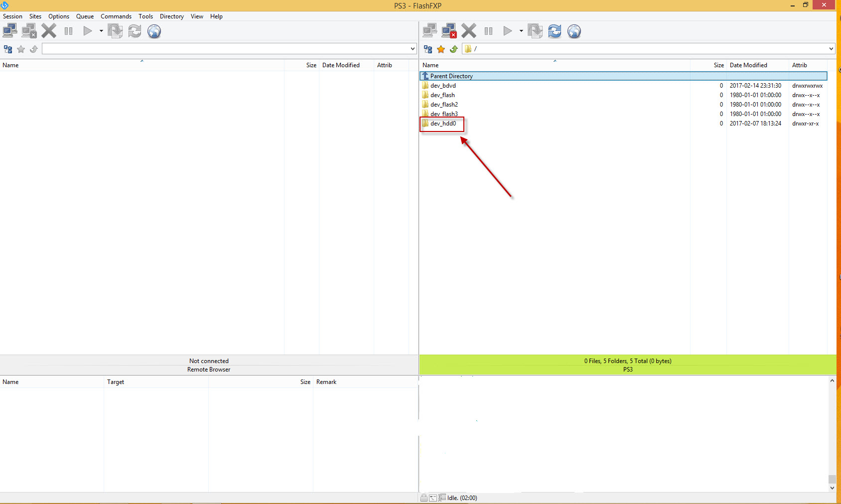The image size is (841, 504).
Task: Click the orange bookmark star icon
Action: point(441,49)
